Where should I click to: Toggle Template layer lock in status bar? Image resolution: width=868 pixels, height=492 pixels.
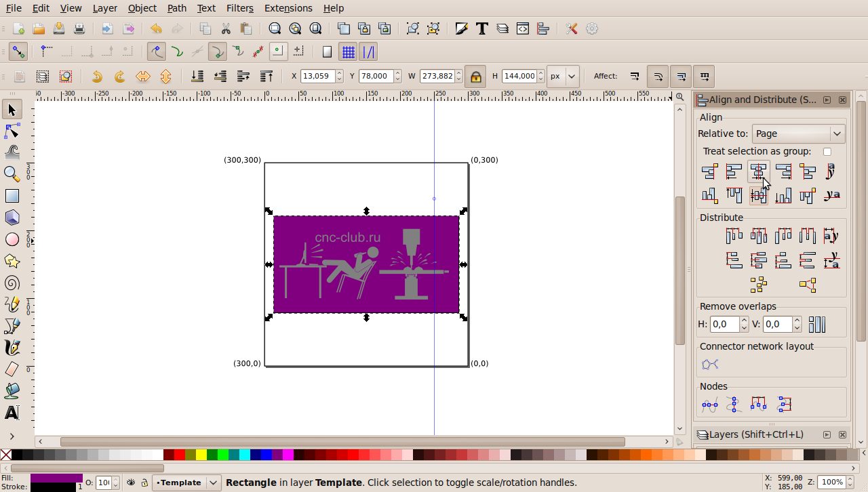tap(144, 483)
